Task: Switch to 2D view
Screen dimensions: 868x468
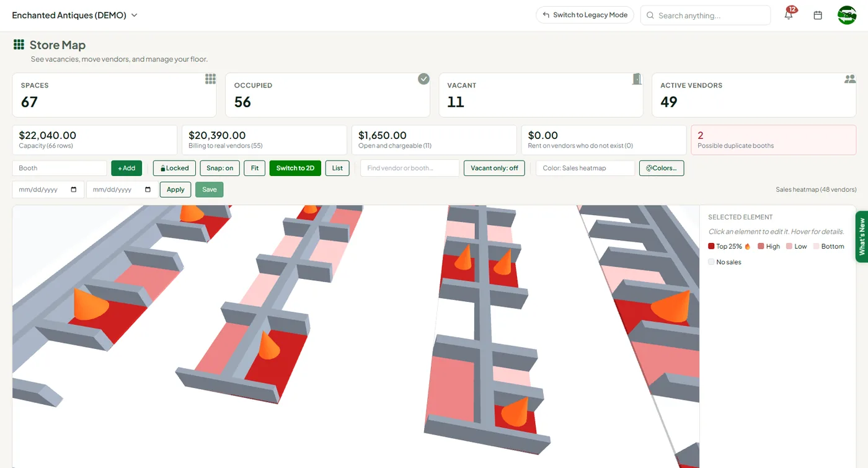Action: point(295,168)
